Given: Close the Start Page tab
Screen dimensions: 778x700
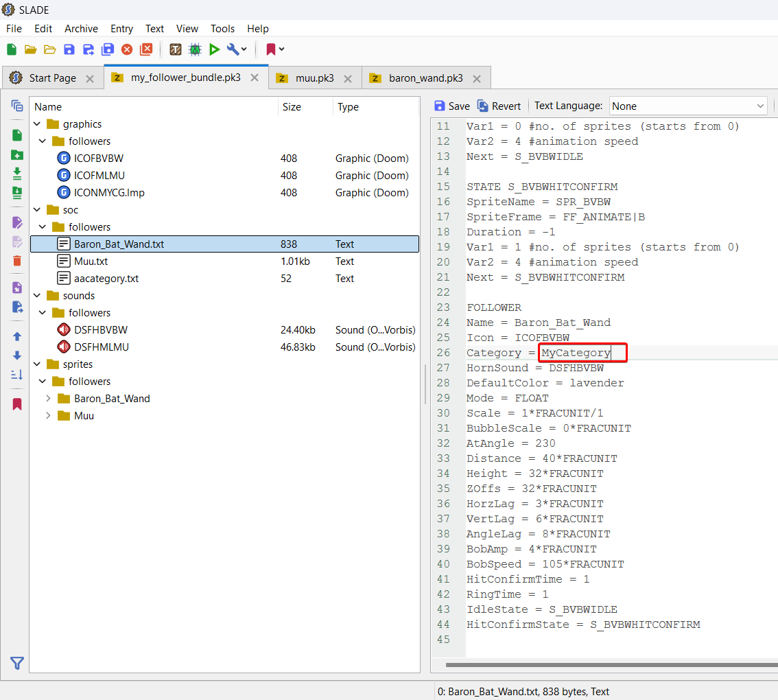Looking at the screenshot, I should pos(90,78).
